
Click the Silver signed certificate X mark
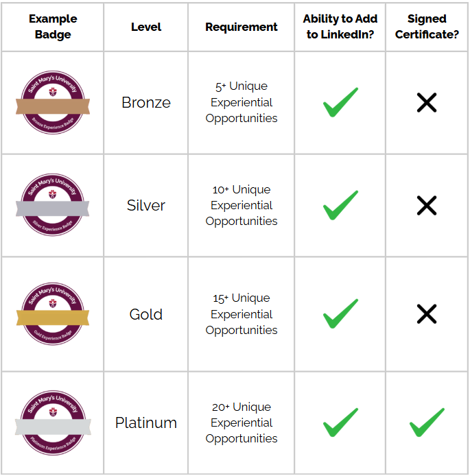point(427,206)
